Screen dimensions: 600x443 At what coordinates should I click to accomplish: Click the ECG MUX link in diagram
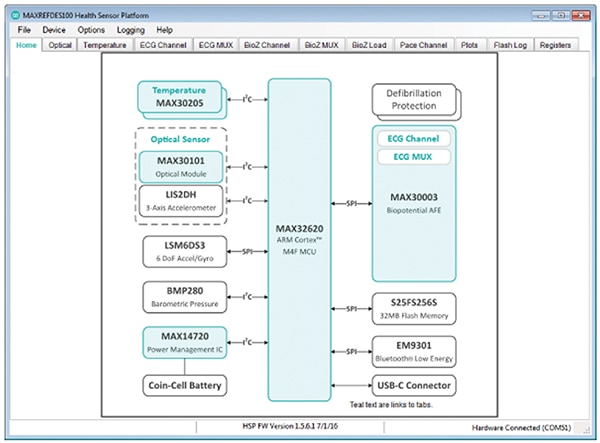click(410, 157)
